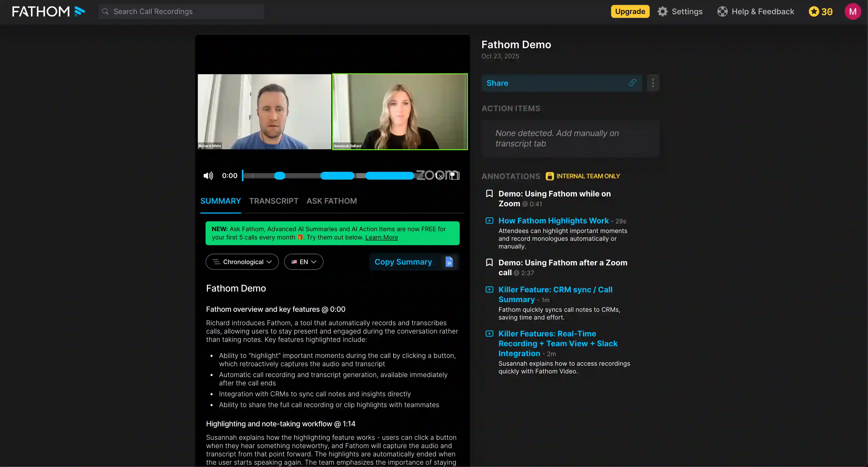Click the Fathom logo
The width and height of the screenshot is (868, 467).
[48, 11]
